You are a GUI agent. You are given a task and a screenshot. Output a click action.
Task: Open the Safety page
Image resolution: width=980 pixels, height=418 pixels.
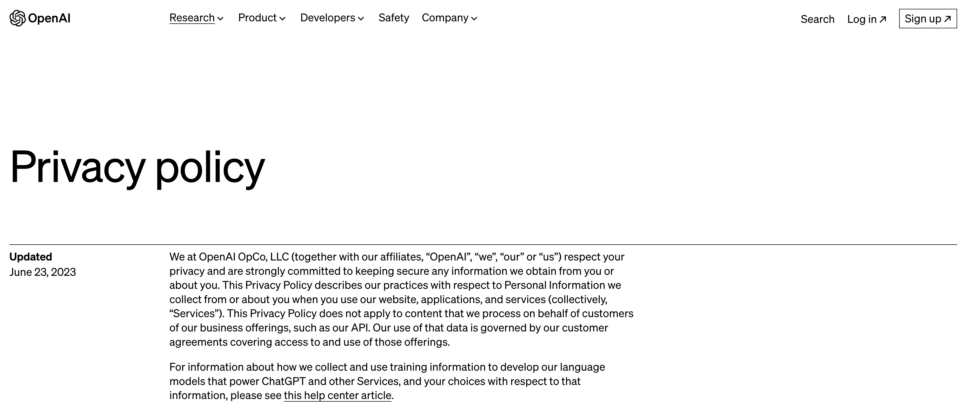pyautogui.click(x=394, y=17)
